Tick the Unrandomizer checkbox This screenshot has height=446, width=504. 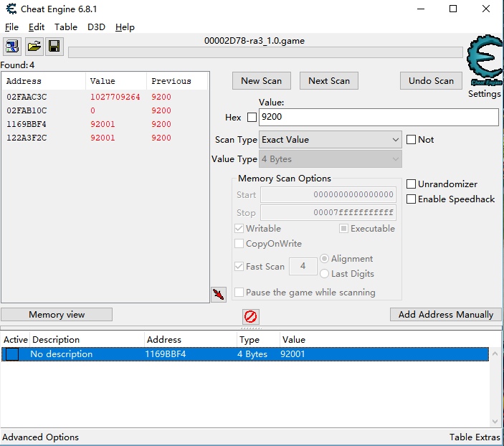pos(411,184)
